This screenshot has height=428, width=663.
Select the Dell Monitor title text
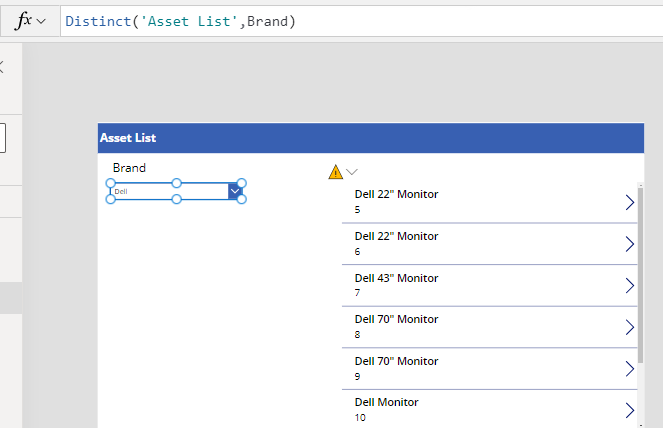coord(386,402)
